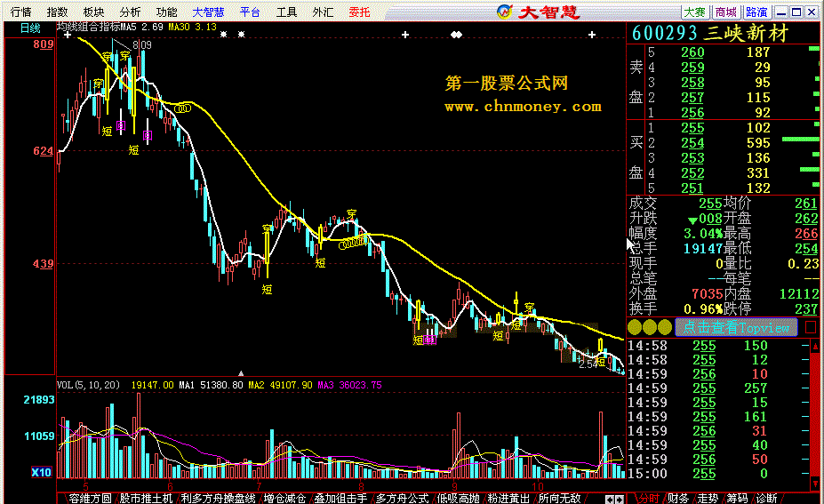Open the 指数 menu
Image resolution: width=824 pixels, height=504 pixels.
pyautogui.click(x=57, y=12)
